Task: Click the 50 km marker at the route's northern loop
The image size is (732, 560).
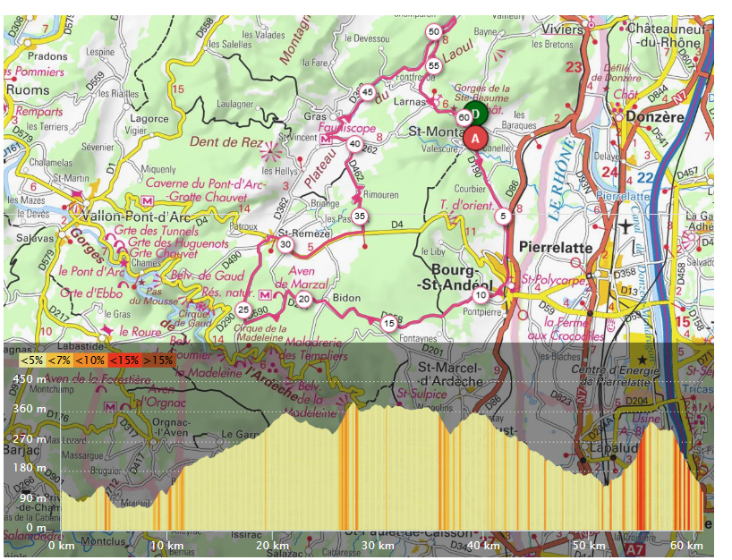Action: 432,31
